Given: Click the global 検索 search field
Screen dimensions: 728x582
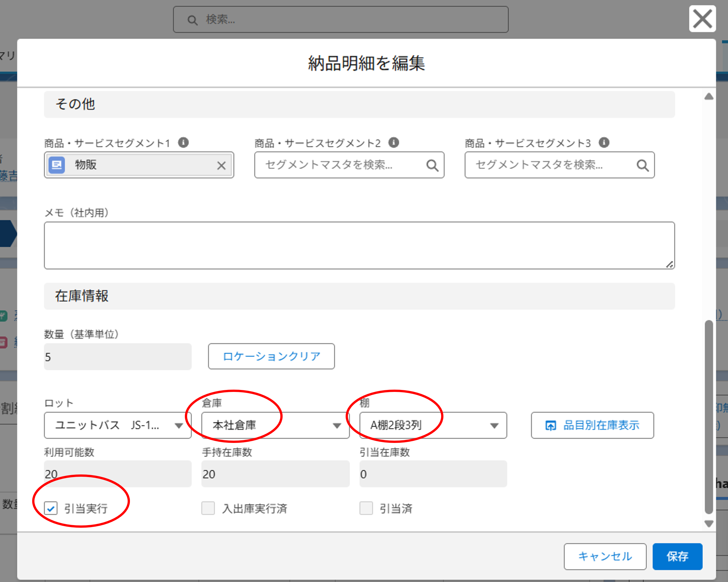Looking at the screenshot, I should pyautogui.click(x=341, y=19).
